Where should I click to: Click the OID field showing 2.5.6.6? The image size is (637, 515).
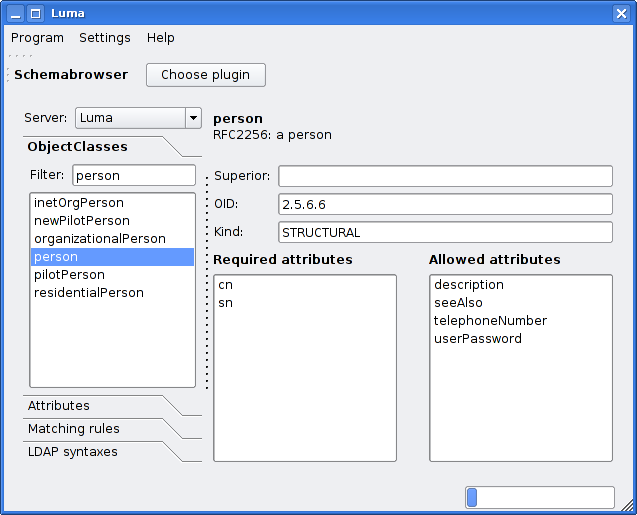click(445, 204)
